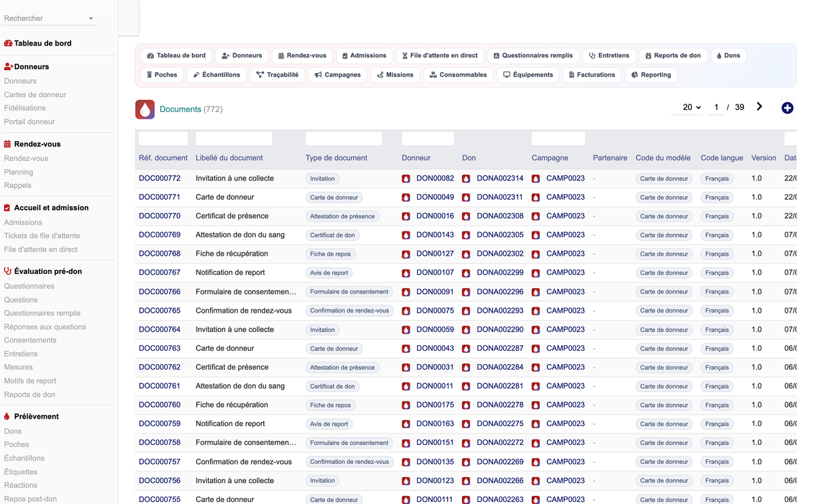Open the Campagnes toolbar tab
Viewport: 814px width, 504px height.
(338, 75)
